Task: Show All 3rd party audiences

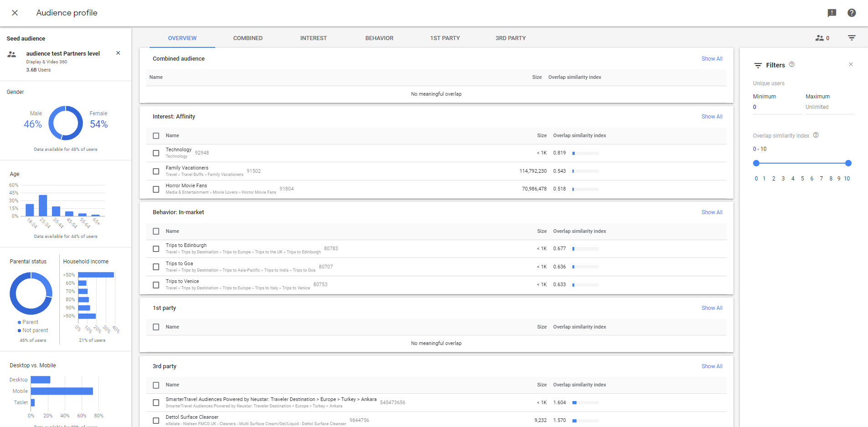Action: pyautogui.click(x=712, y=366)
